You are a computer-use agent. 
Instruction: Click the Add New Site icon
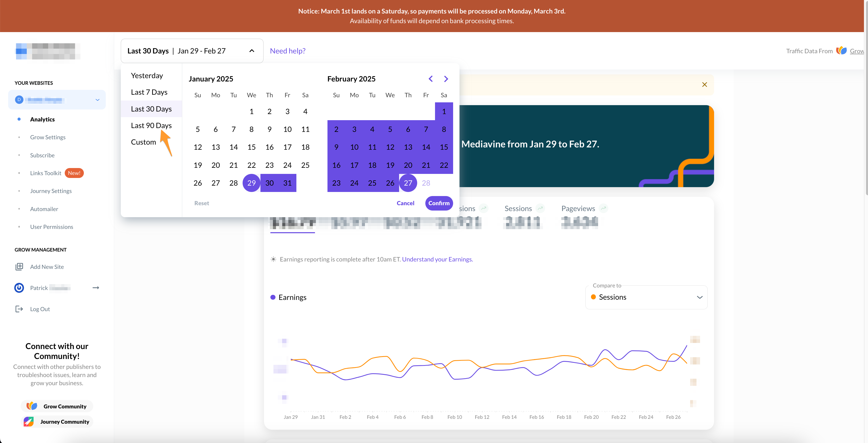(x=19, y=267)
